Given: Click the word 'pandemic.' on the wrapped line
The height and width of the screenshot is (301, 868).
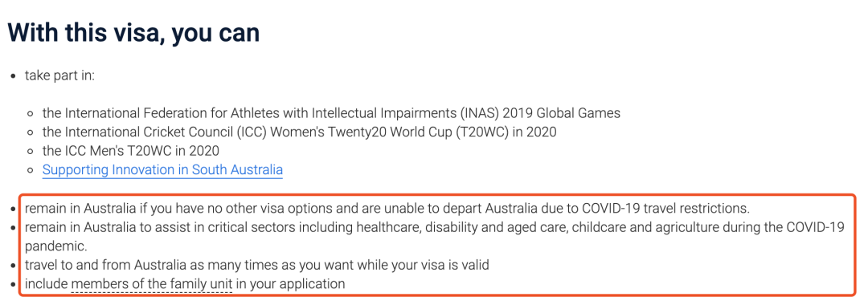Looking at the screenshot, I should (56, 246).
